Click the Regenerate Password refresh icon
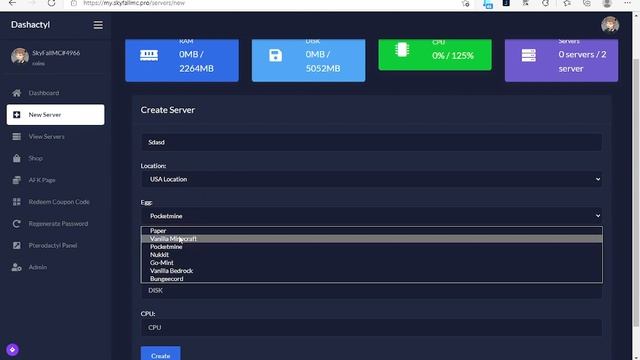 [16, 224]
